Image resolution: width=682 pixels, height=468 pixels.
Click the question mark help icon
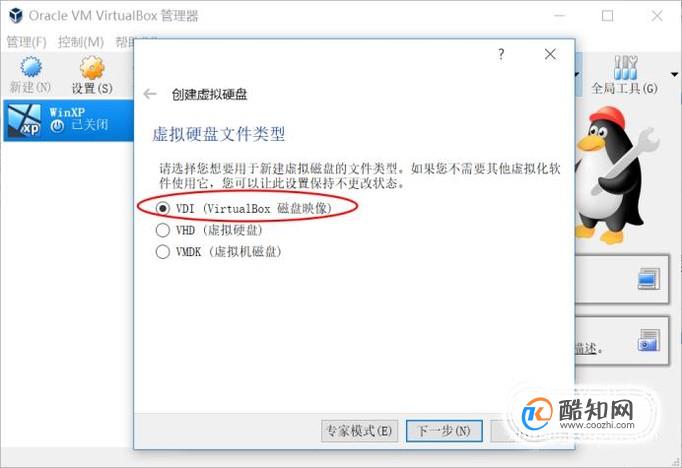(x=501, y=54)
